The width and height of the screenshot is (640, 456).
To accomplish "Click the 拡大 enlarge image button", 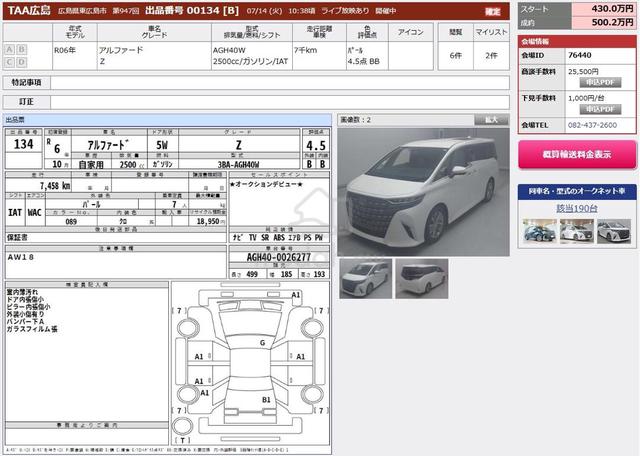I will [x=491, y=120].
